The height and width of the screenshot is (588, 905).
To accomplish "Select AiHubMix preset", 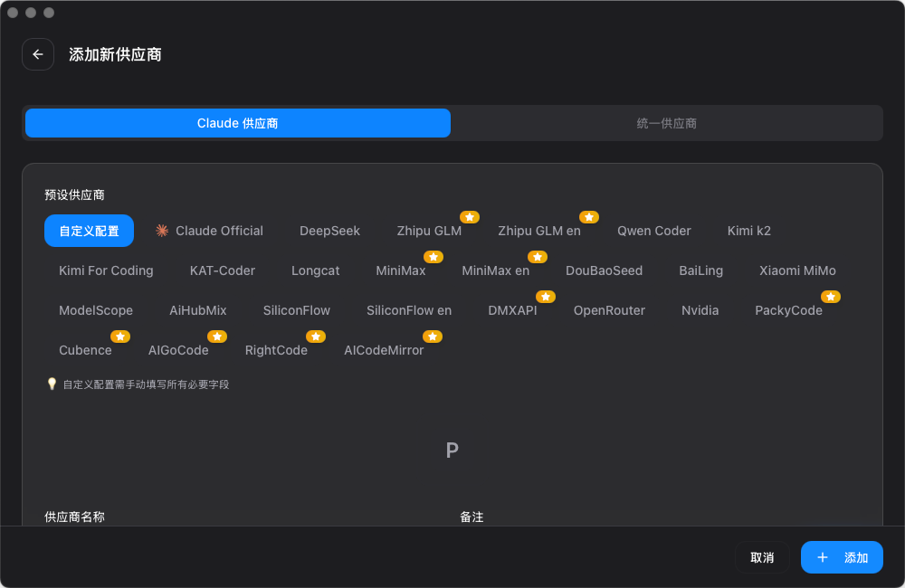I will (x=198, y=310).
